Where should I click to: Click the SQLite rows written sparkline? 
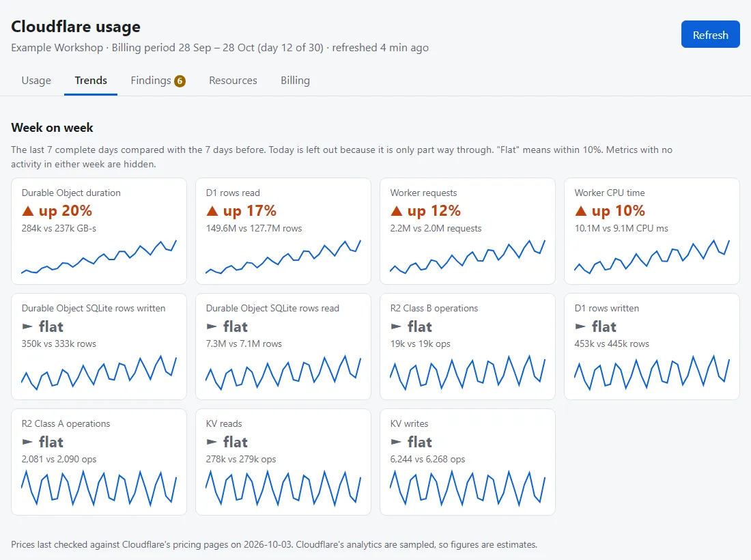pyautogui.click(x=99, y=372)
